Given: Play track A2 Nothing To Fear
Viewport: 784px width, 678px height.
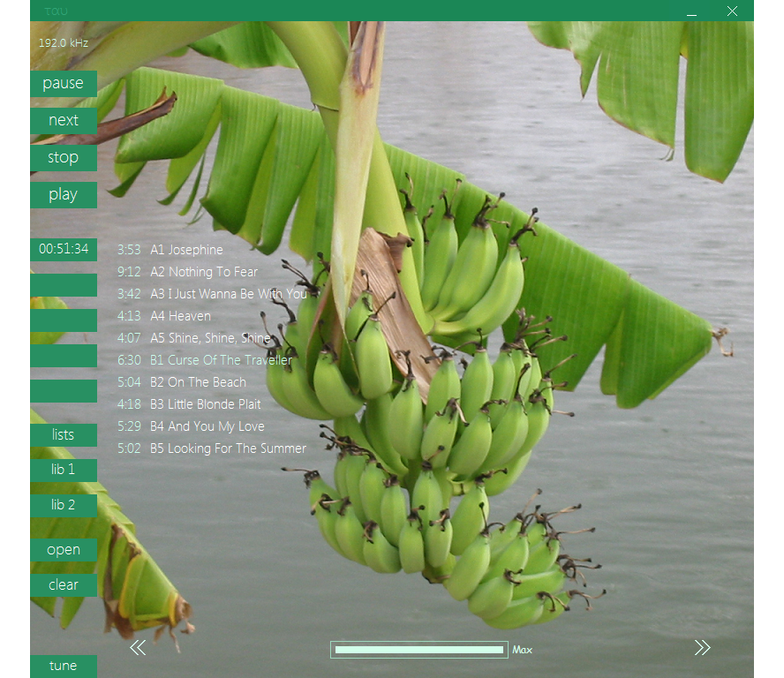Looking at the screenshot, I should click(204, 272).
